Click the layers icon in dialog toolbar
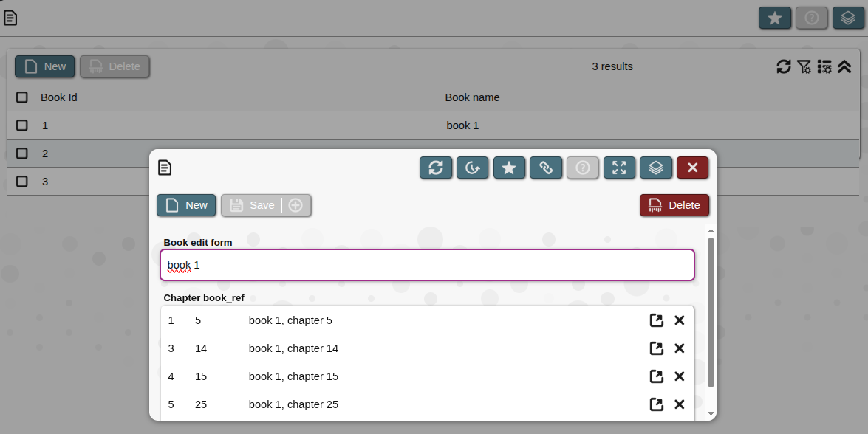868x434 pixels. pos(656,168)
